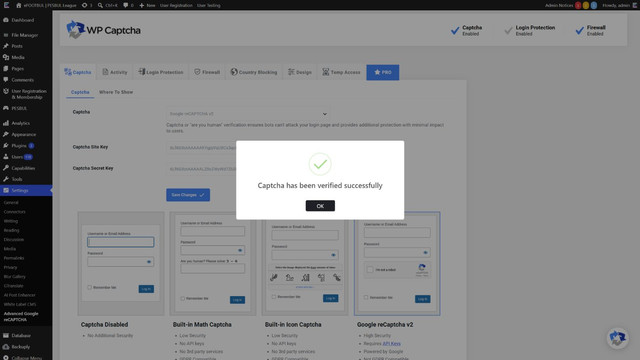Image resolution: width=640 pixels, height=360 pixels.
Task: Click Firewall Enabled status in header
Action: (591, 30)
